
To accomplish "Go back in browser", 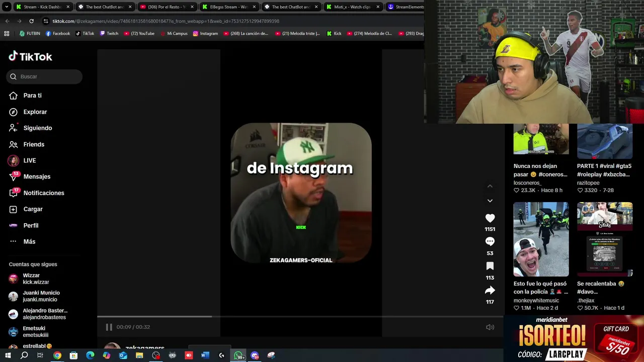I will [7, 21].
